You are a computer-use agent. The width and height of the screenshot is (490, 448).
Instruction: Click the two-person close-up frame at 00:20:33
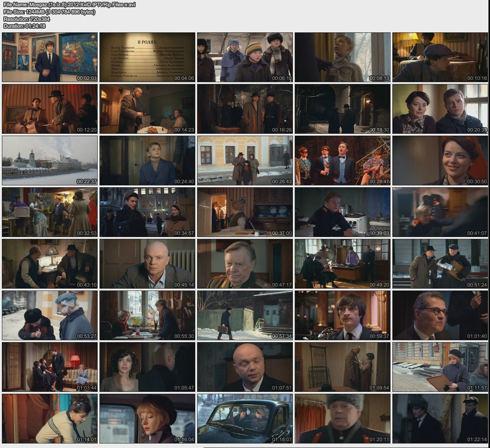(x=440, y=109)
